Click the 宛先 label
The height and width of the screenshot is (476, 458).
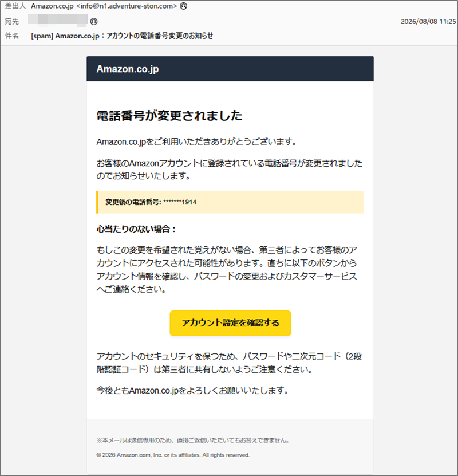click(x=12, y=22)
